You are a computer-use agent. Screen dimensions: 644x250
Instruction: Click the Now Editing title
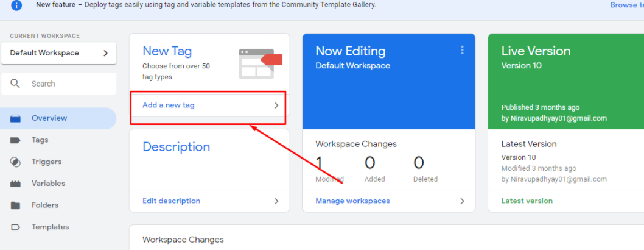351,51
